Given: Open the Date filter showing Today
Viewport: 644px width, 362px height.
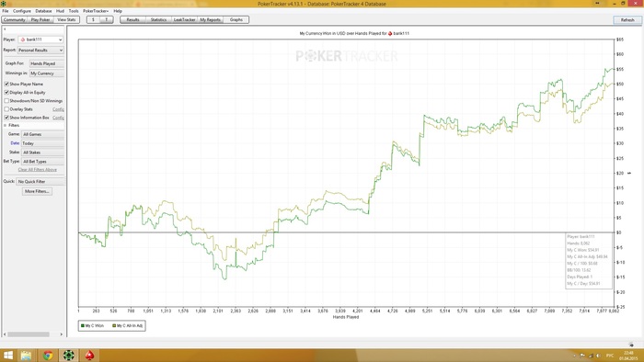Looking at the screenshot, I should tap(42, 143).
